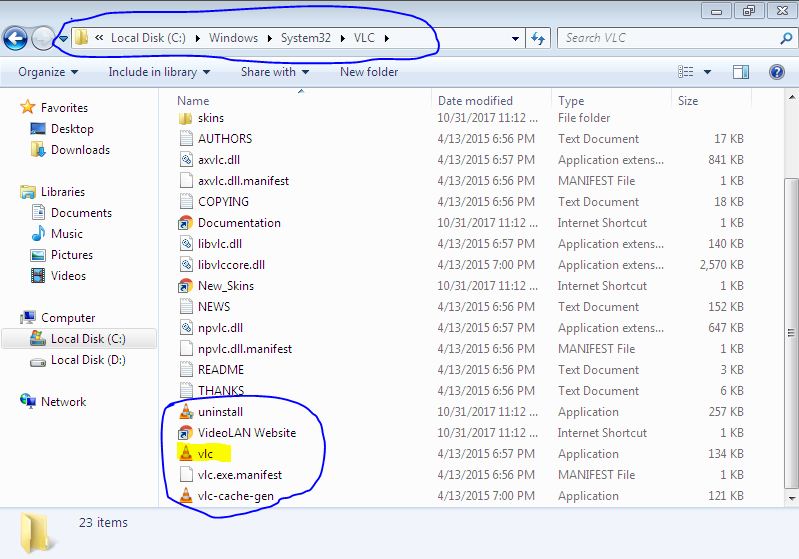Image resolution: width=799 pixels, height=559 pixels.
Task: Expand arrow after VLC in path
Action: point(387,38)
